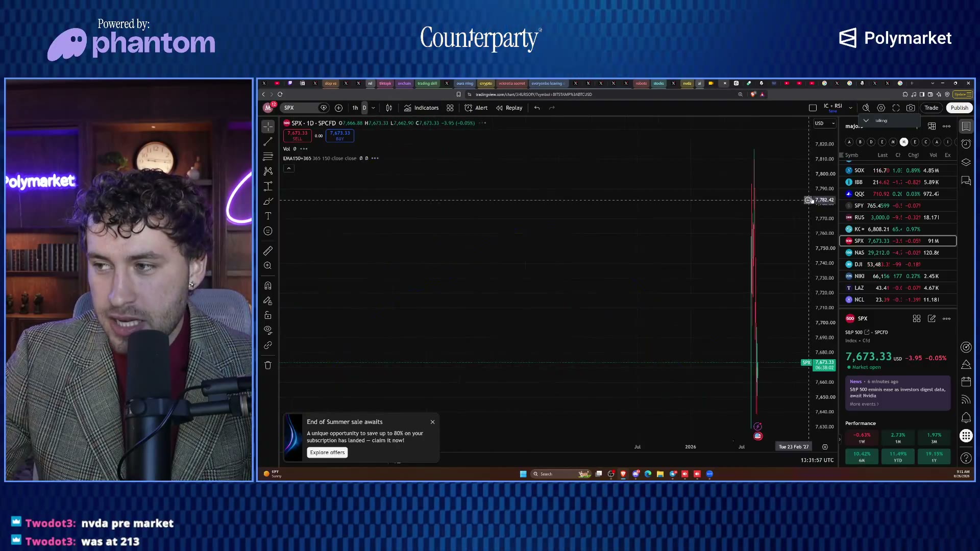The image size is (980, 551).
Task: Toggle stay in drawing mode pencil-lock
Action: (x=268, y=300)
